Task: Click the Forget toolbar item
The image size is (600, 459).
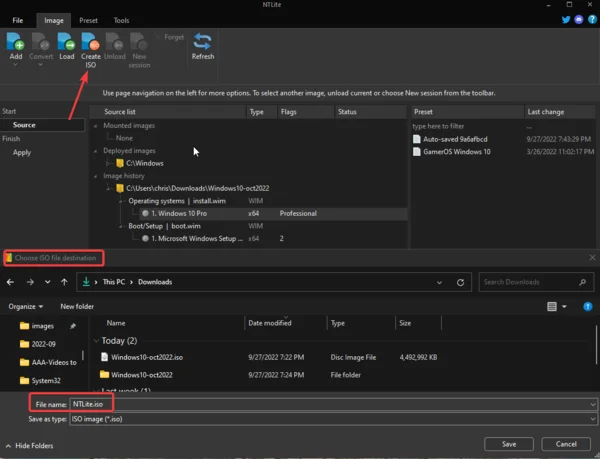Action: coord(170,37)
